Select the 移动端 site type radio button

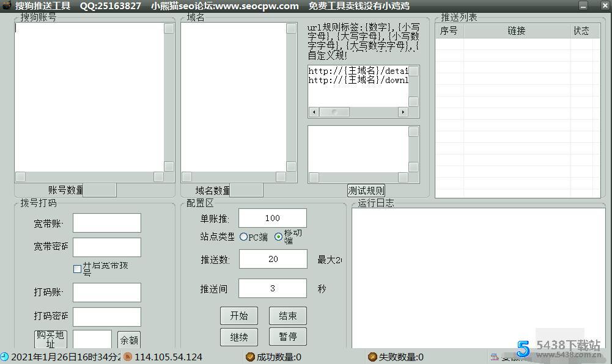[x=278, y=237]
